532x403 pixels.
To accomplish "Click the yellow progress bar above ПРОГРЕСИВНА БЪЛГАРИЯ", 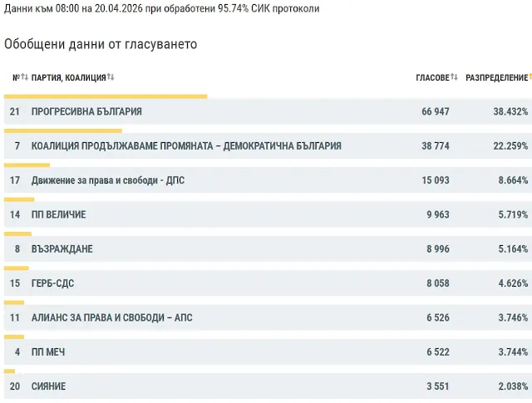I will pyautogui.click(x=106, y=96).
